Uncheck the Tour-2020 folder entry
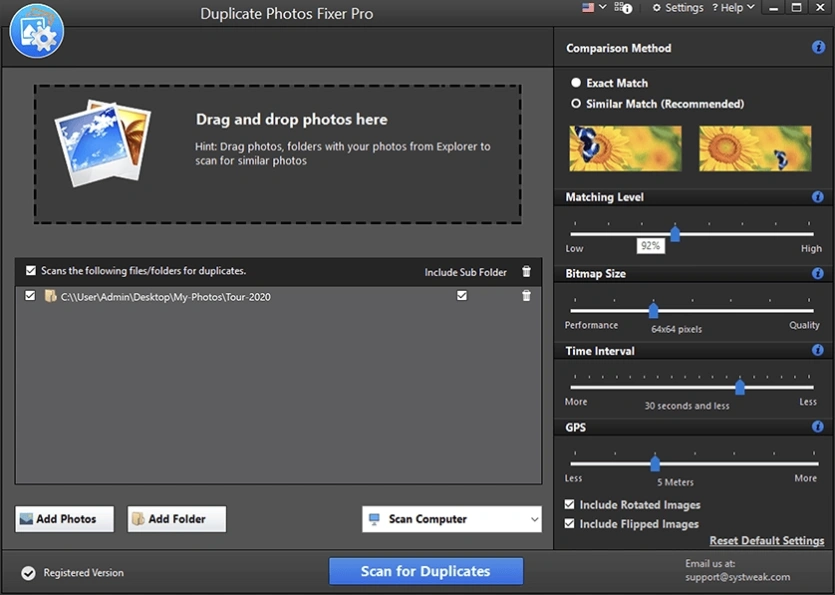The height and width of the screenshot is (595, 835). (30, 296)
